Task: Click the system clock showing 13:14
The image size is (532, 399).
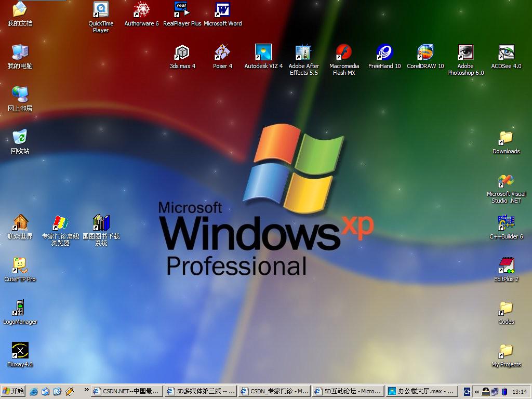Action: click(520, 392)
